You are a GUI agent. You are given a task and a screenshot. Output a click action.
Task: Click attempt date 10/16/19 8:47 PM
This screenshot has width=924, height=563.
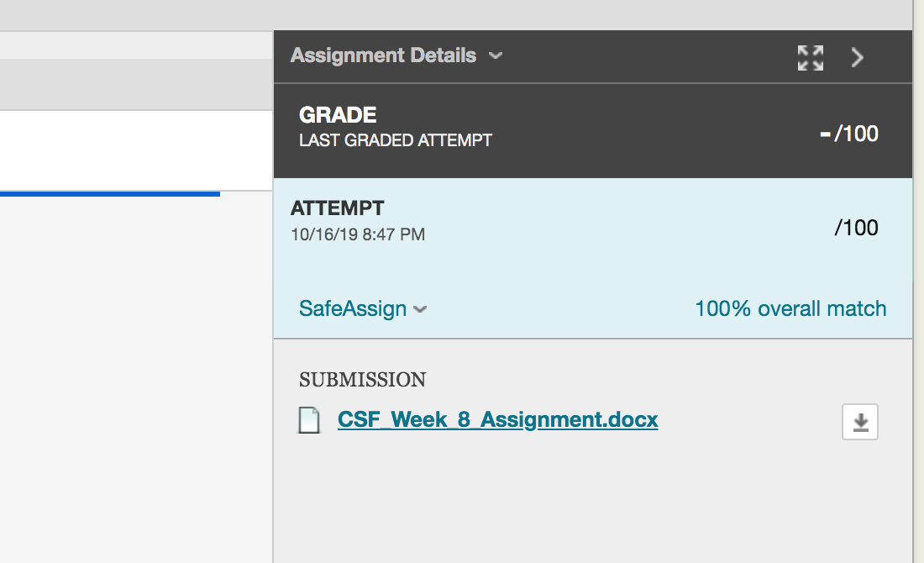tap(358, 234)
